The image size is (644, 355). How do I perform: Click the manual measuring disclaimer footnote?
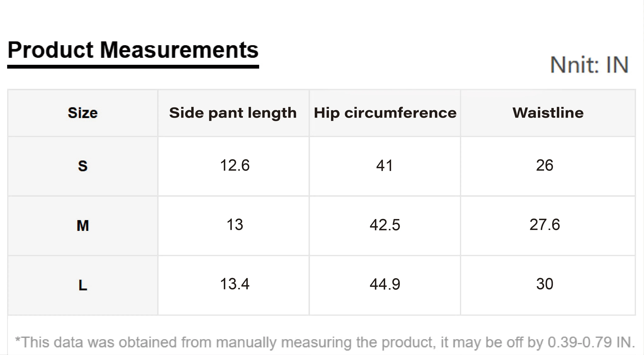tap(325, 342)
